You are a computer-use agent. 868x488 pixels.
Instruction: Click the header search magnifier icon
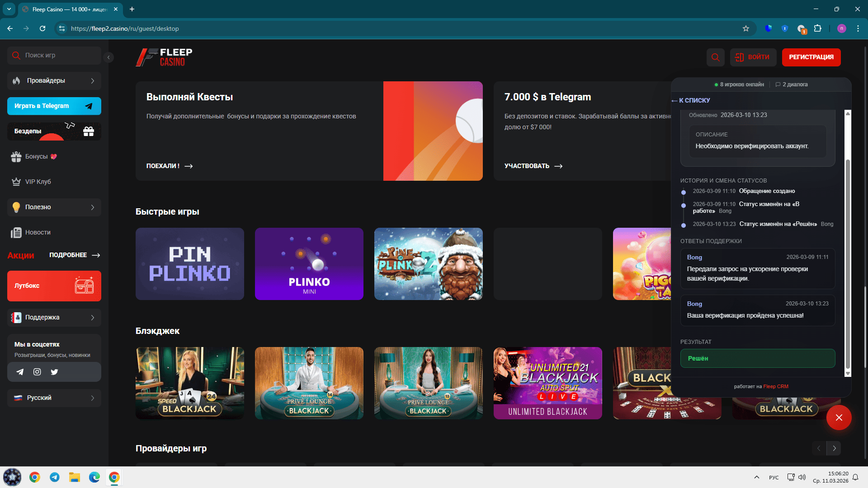(715, 57)
